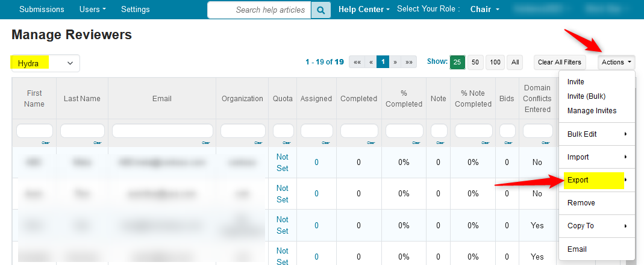Screen dimensions: 644x265
Task: Open Bulk Edit submenu
Action: pyautogui.click(x=582, y=134)
